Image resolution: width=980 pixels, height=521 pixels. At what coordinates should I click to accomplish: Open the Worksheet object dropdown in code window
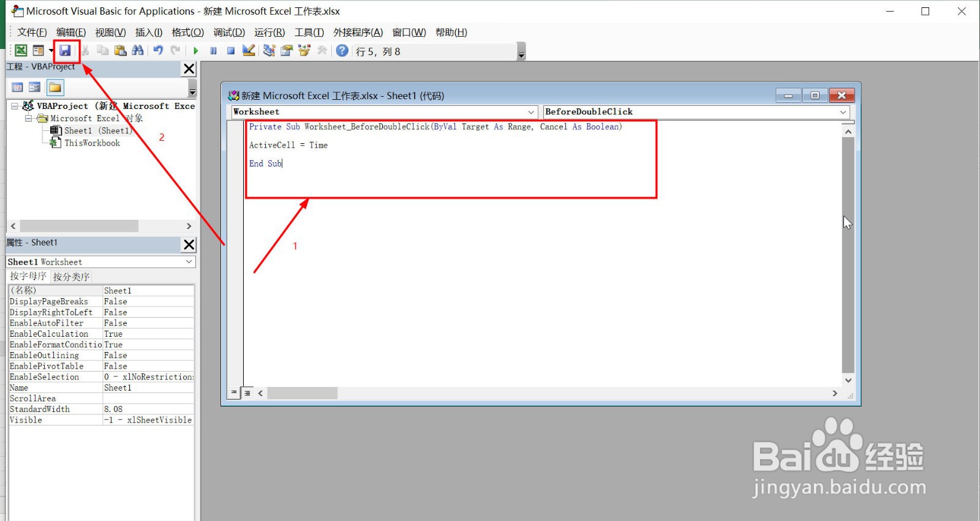pyautogui.click(x=531, y=112)
